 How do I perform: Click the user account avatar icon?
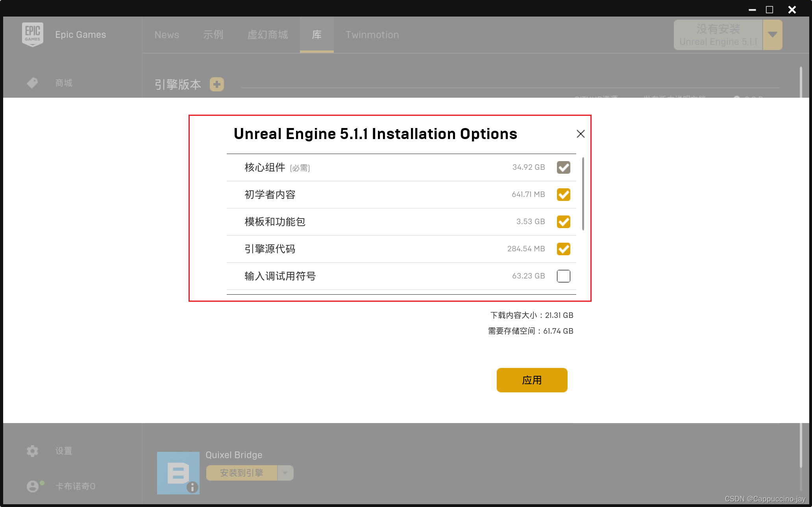tap(32, 486)
